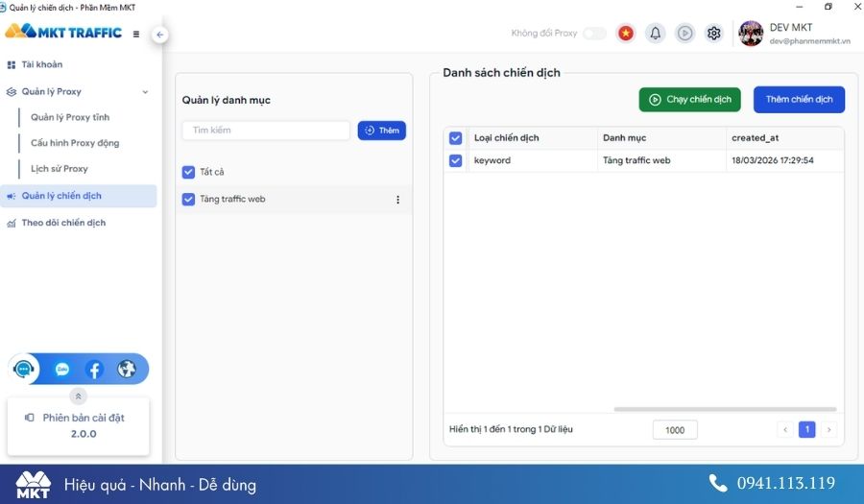Open Theo dõi chiến dịch menu

63,223
